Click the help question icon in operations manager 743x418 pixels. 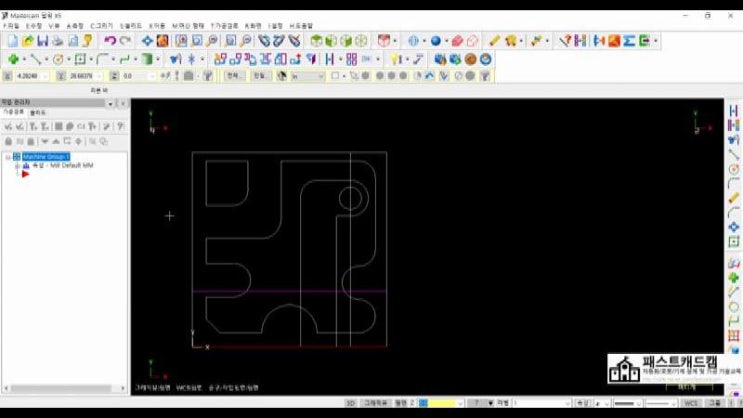pyautogui.click(x=120, y=126)
